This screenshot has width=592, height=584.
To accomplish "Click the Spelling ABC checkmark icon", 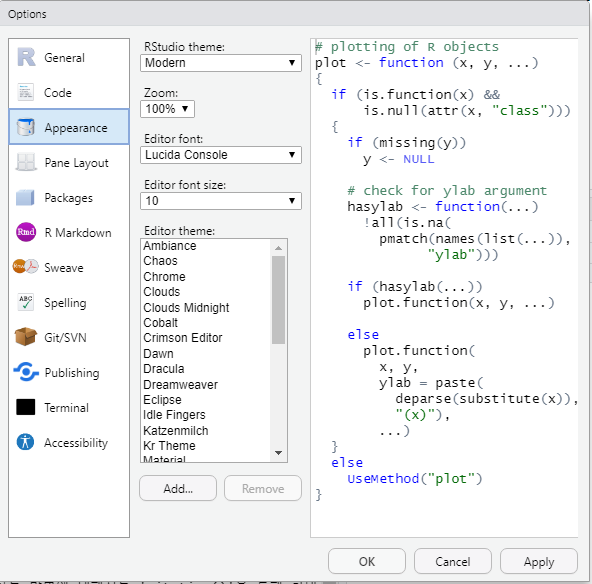I will tap(26, 302).
